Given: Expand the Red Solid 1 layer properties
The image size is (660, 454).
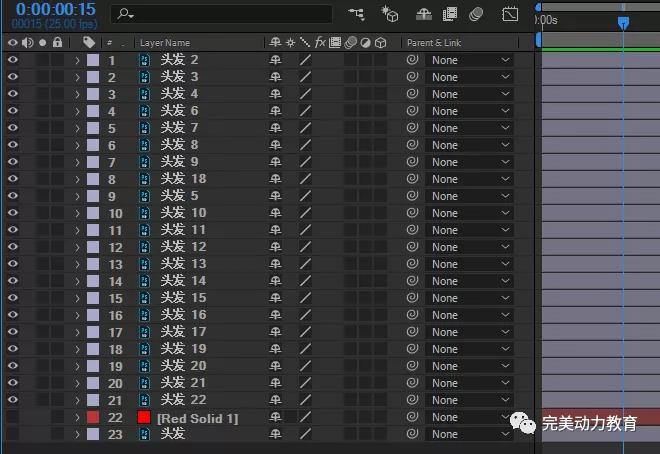Looking at the screenshot, I should (77, 417).
